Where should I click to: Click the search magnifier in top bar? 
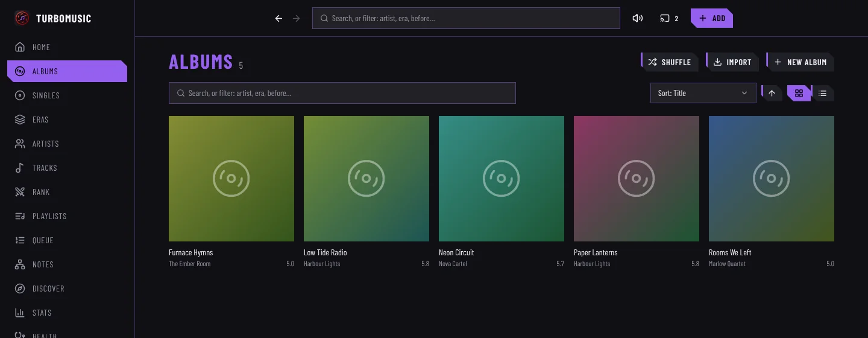click(x=324, y=18)
